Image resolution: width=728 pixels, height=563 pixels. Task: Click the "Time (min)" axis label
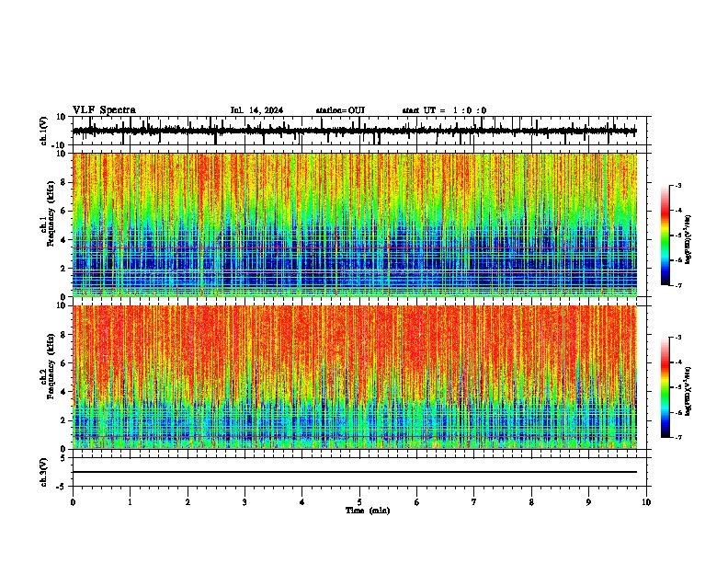[368, 511]
